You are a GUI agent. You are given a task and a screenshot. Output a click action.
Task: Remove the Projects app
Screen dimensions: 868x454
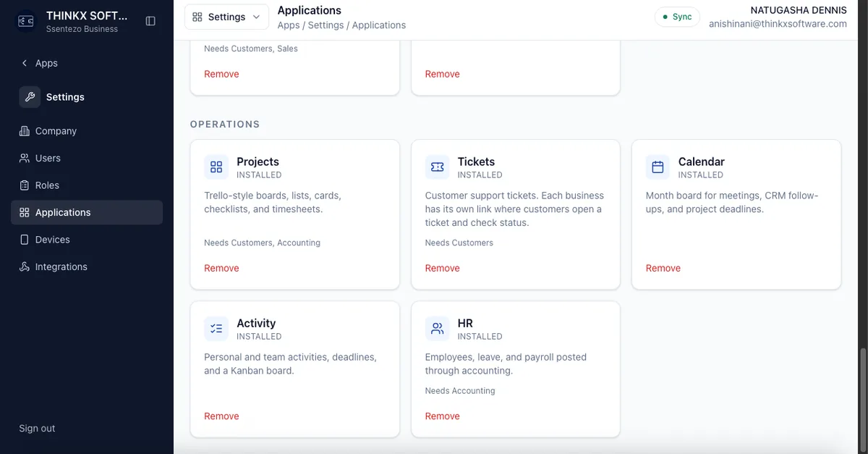(x=221, y=268)
